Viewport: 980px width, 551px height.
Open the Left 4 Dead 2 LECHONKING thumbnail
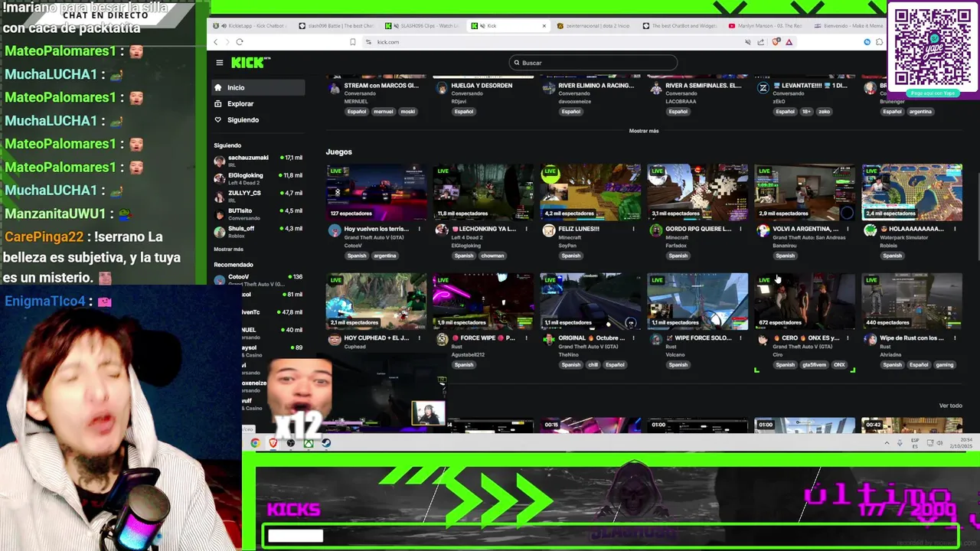pyautogui.click(x=483, y=192)
